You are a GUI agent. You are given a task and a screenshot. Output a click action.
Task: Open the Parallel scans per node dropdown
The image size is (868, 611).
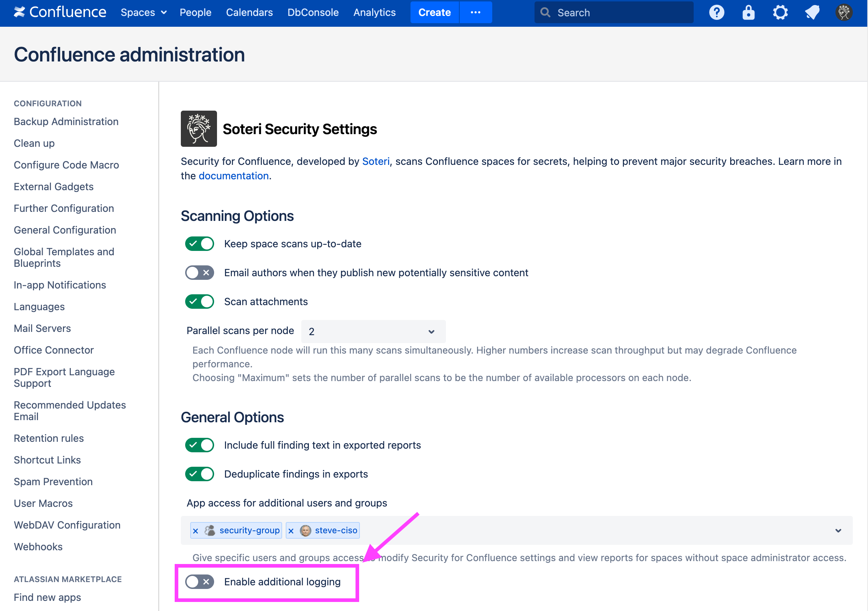pos(373,332)
